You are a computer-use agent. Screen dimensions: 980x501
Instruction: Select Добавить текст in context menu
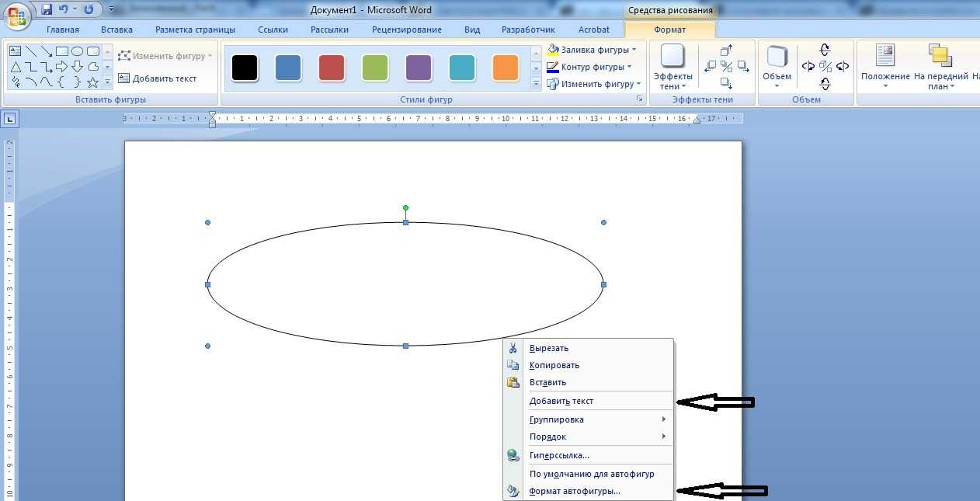(588, 401)
